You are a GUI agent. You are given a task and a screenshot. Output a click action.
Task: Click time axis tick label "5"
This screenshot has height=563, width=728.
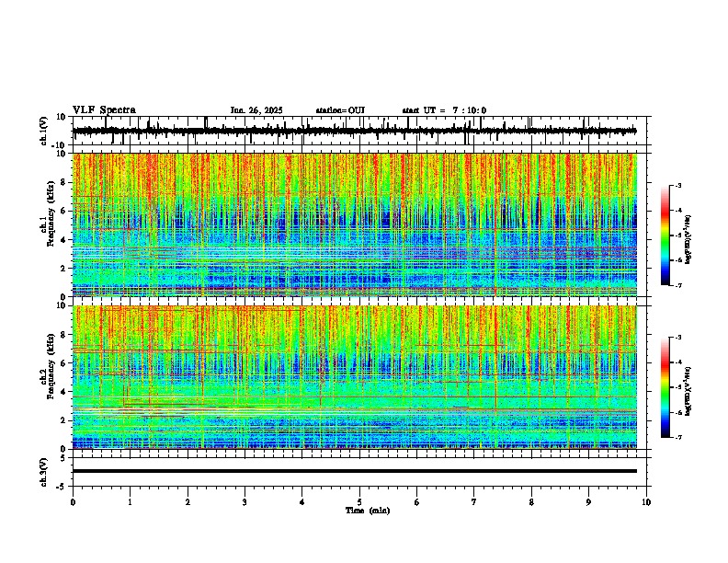[359, 502]
